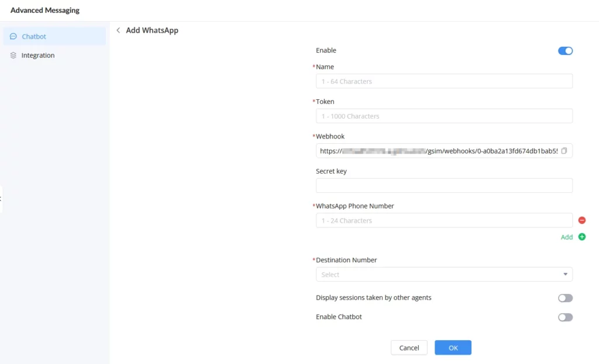The height and width of the screenshot is (364, 599).
Task: Confirm the form with the OK button
Action: tap(453, 348)
